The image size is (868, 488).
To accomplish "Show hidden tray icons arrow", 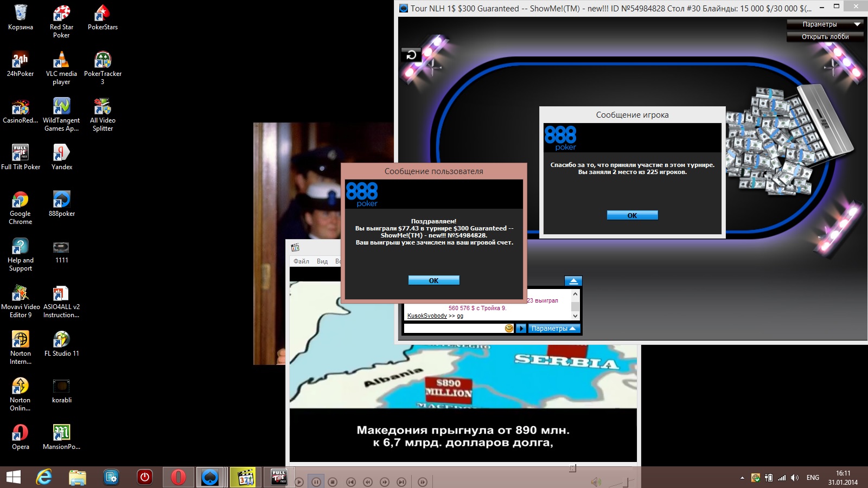I will coord(742,478).
